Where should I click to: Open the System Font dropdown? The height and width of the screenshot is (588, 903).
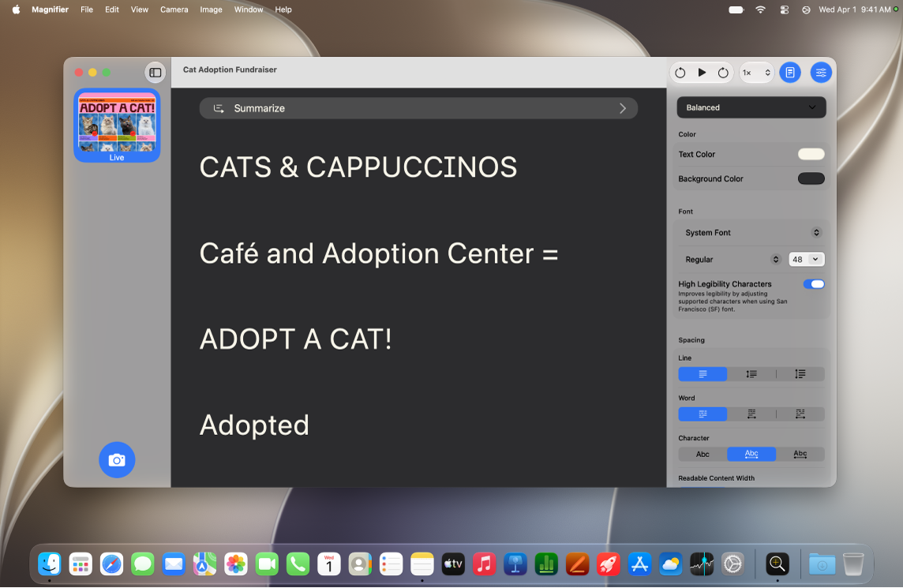(x=751, y=233)
